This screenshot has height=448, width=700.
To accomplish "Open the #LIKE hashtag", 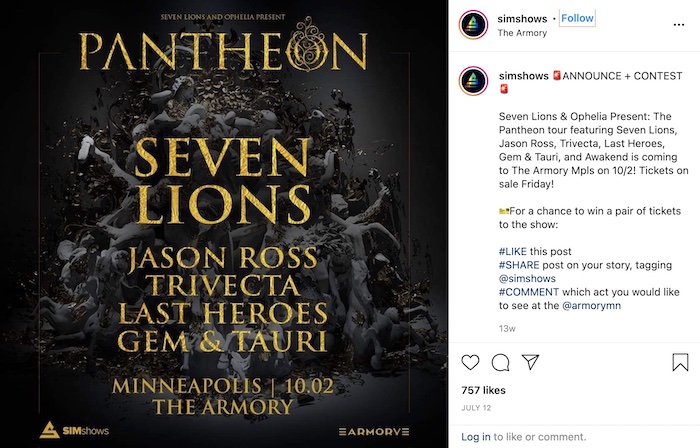I will point(512,251).
